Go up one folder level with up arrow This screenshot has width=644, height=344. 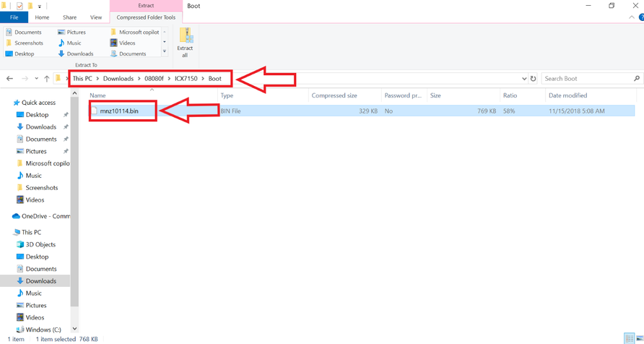[47, 79]
